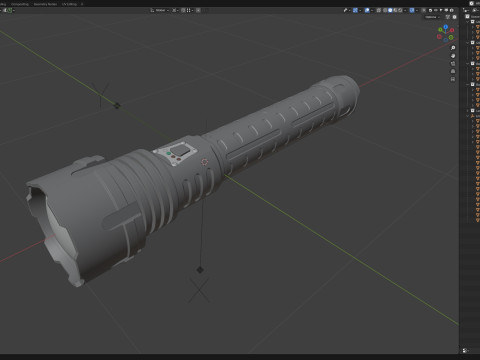Toggle the snap magnet in viewport header
This screenshot has width=480, height=360.
coord(183,10)
